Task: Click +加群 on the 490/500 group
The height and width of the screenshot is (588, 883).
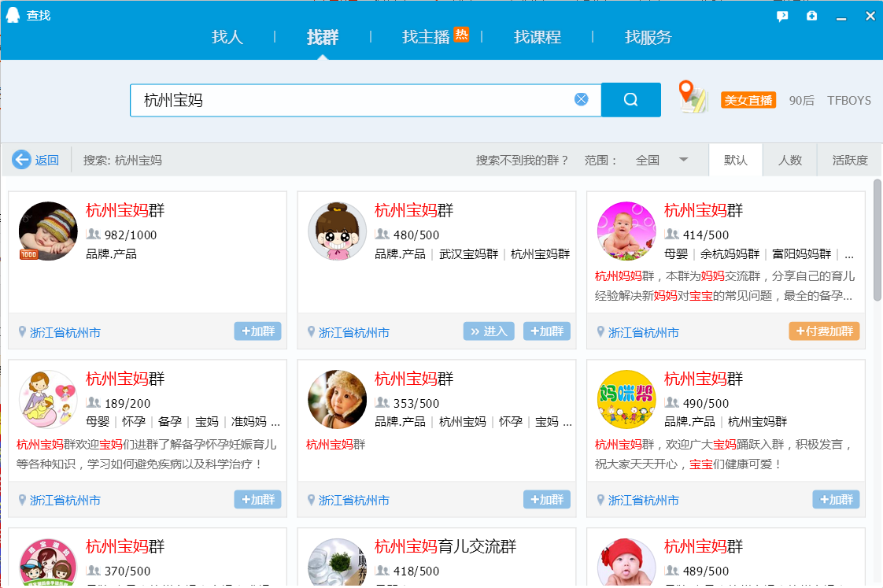Action: pyautogui.click(x=836, y=500)
